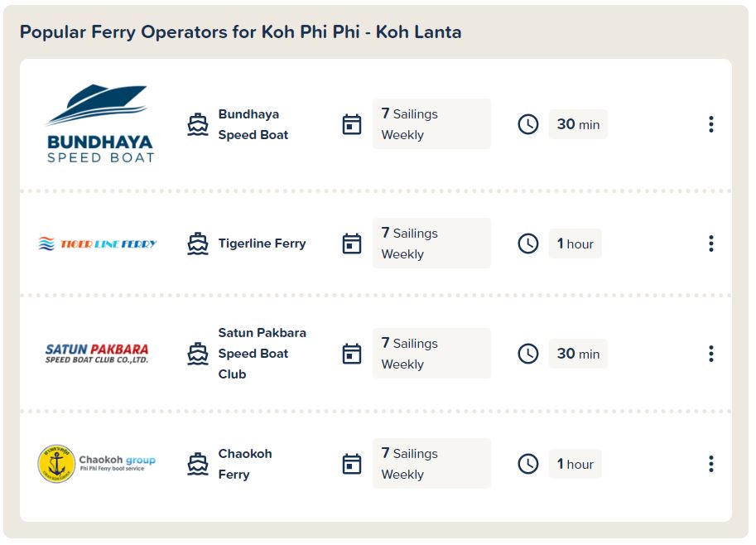Expand options for Satun Pakbara Speed Boat Club
Screen dimensions: 756x545
710,354
